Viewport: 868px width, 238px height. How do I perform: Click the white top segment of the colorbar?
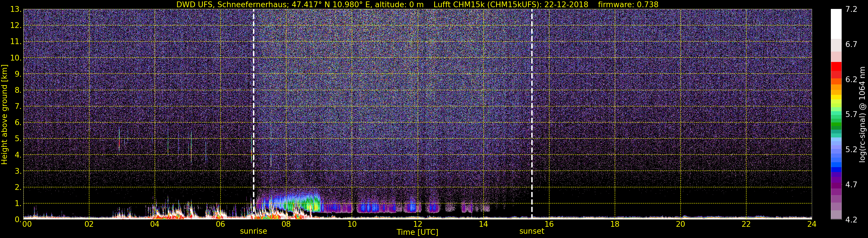[836, 24]
